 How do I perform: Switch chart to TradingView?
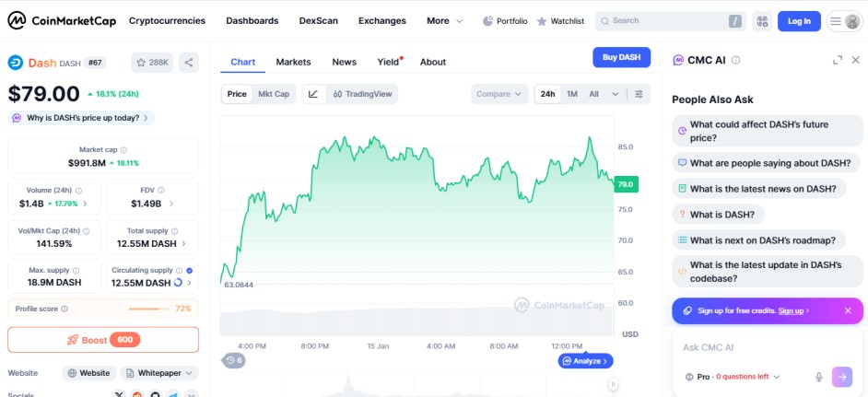[363, 94]
